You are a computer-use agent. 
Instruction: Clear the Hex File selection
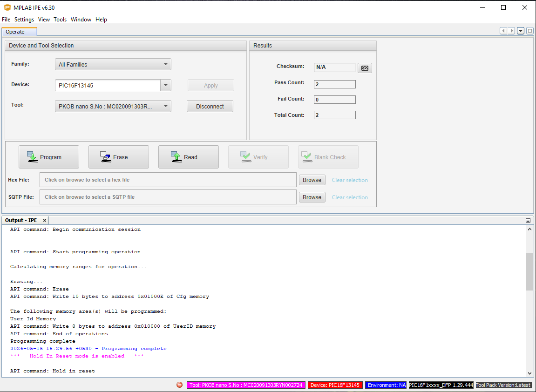coord(350,180)
